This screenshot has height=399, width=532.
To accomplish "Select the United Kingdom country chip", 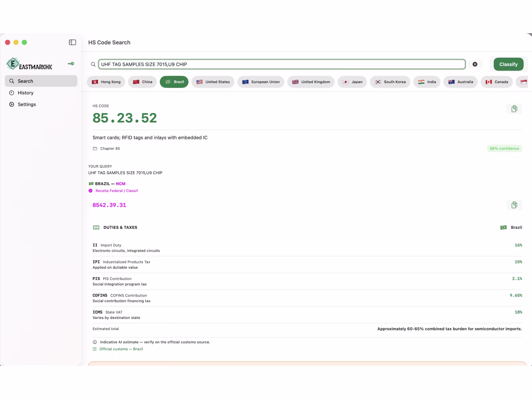I will pos(311,82).
